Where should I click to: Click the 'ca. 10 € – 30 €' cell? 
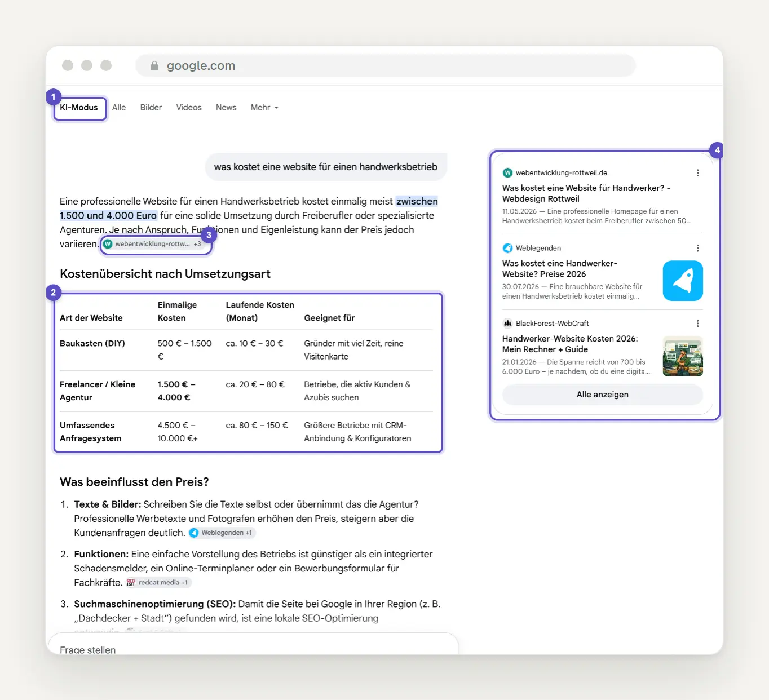pyautogui.click(x=254, y=343)
